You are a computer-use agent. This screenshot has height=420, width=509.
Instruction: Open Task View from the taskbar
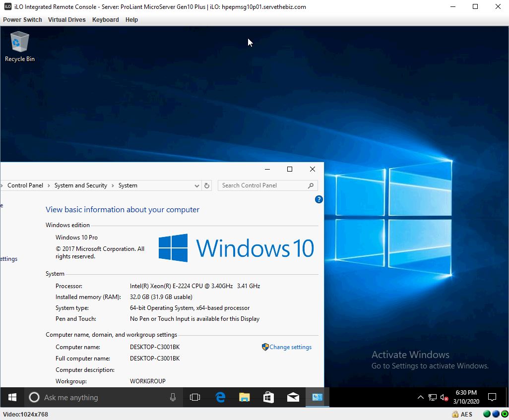195,397
